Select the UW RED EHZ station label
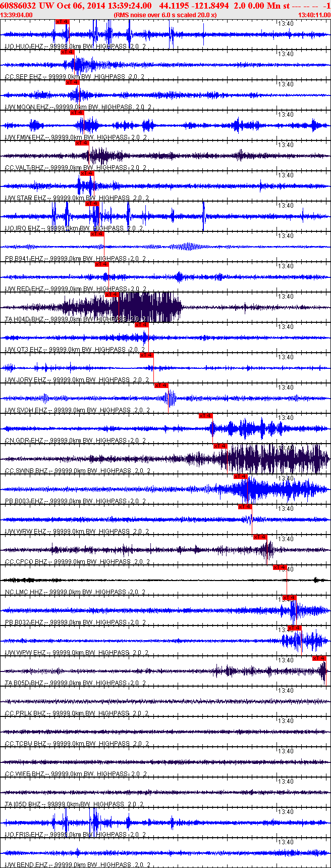 [76, 288]
